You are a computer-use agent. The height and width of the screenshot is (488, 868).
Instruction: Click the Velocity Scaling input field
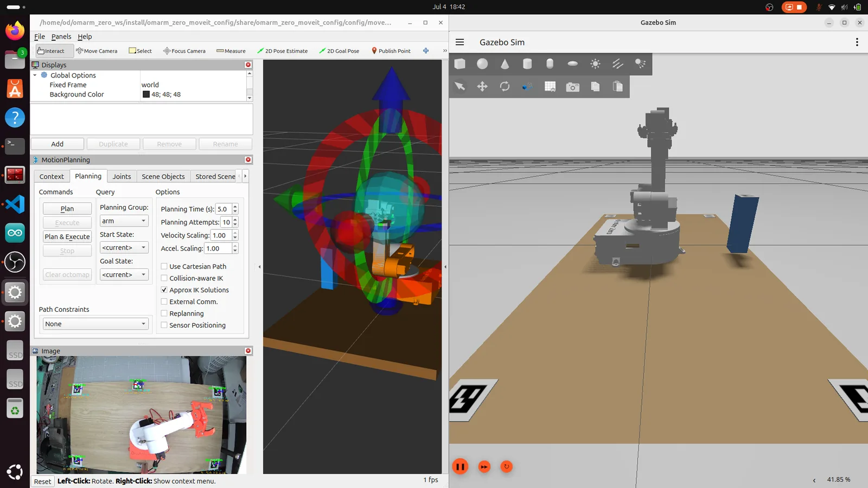tap(221, 235)
